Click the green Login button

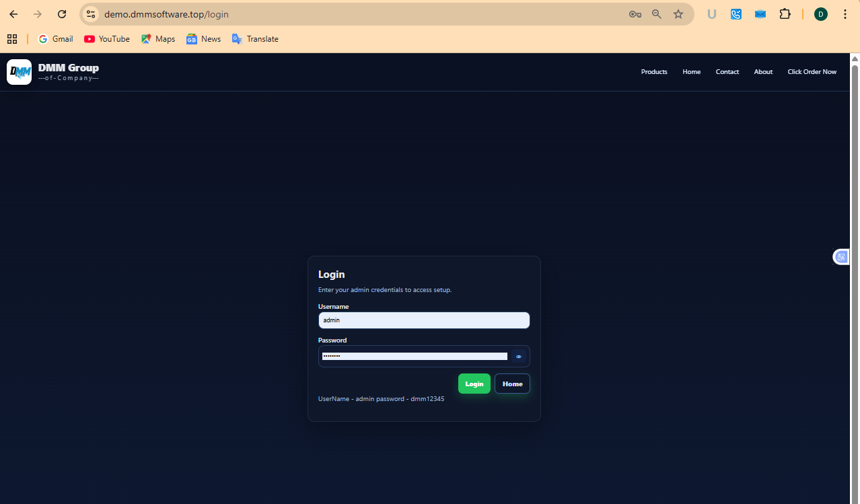point(474,383)
